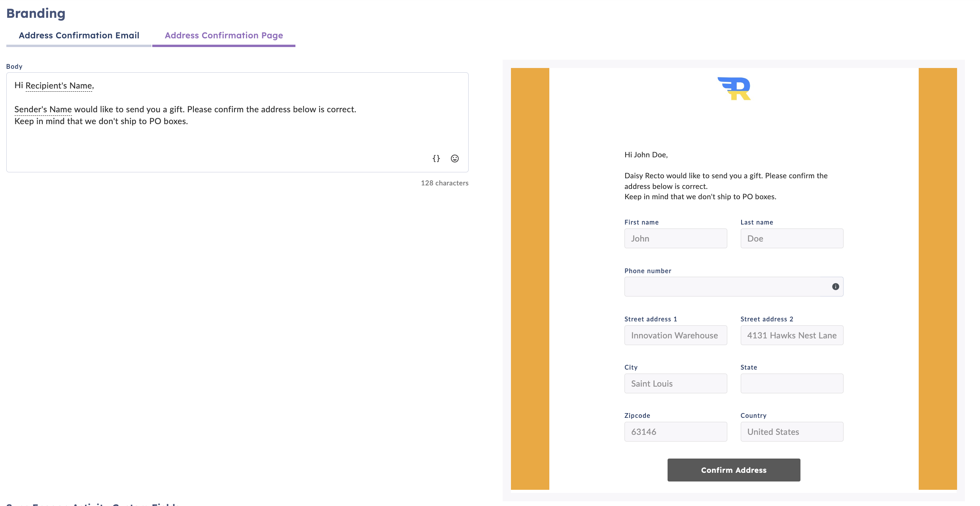The image size is (980, 506).
Task: Click the State label
Action: [749, 367]
